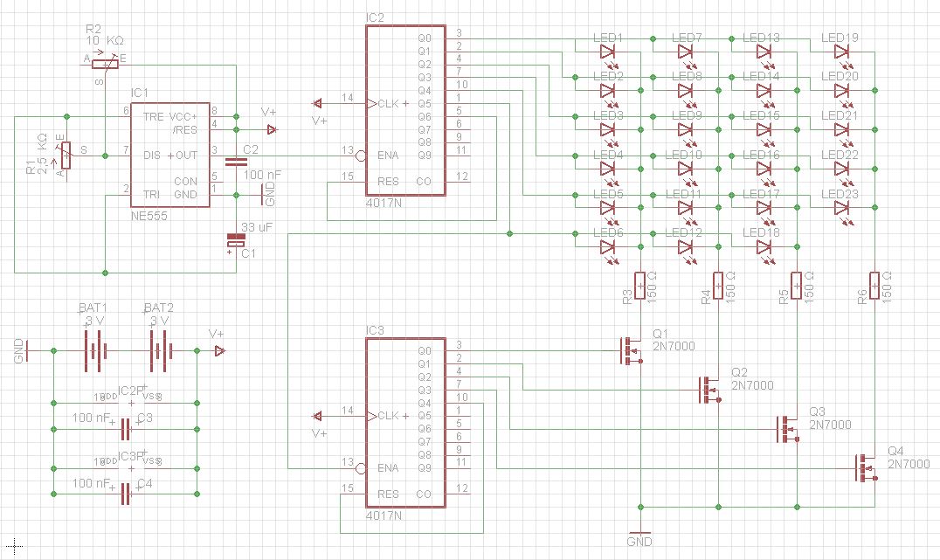The image size is (940, 560).
Task: Select the GND symbol below the transistors
Action: click(x=640, y=534)
